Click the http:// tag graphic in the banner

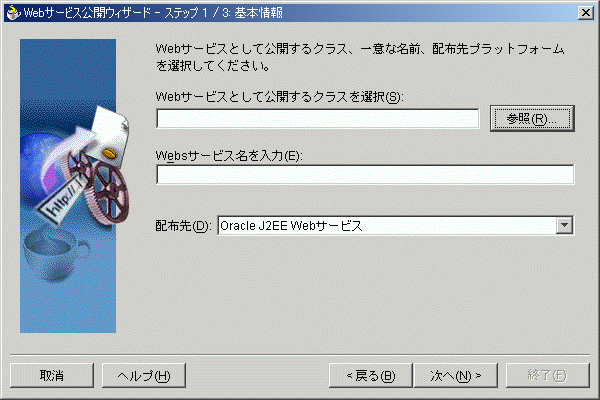(x=60, y=202)
